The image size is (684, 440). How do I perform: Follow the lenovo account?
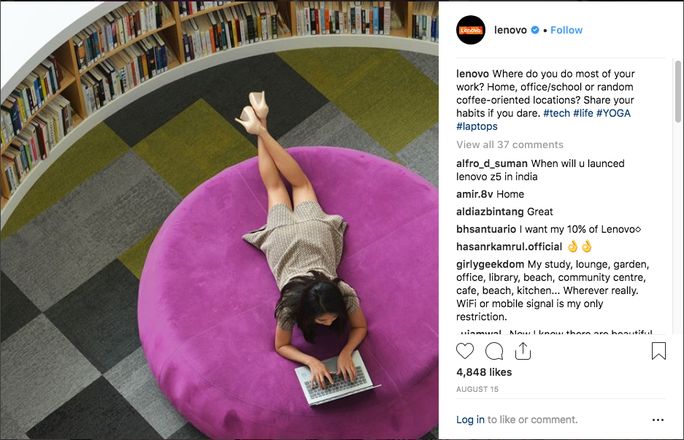(x=566, y=30)
